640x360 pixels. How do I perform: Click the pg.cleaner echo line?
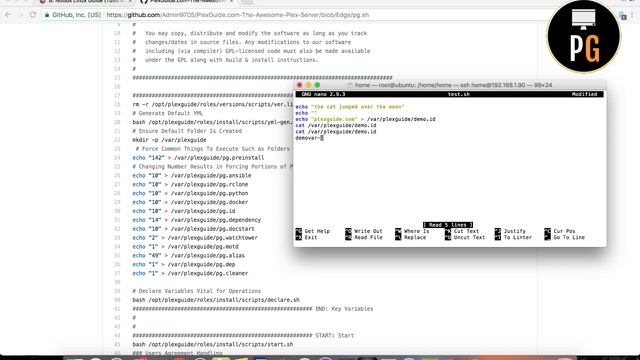pyautogui.click(x=190, y=273)
